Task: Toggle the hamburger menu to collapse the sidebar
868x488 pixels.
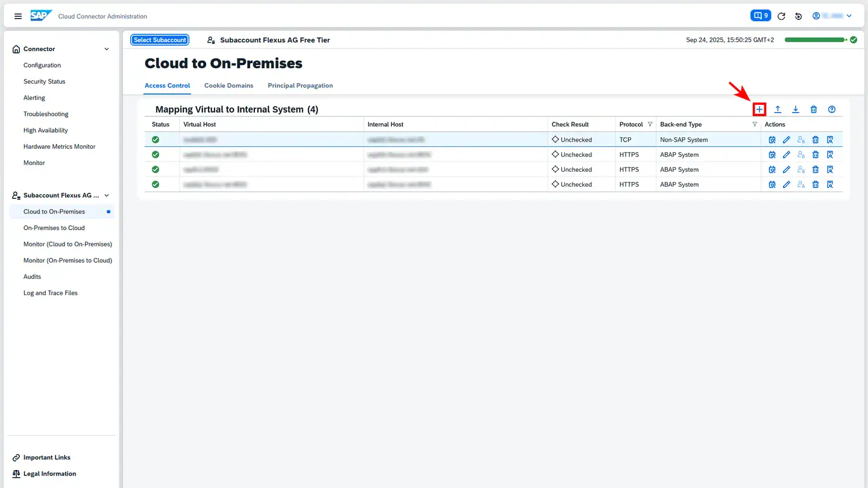Action: [18, 16]
